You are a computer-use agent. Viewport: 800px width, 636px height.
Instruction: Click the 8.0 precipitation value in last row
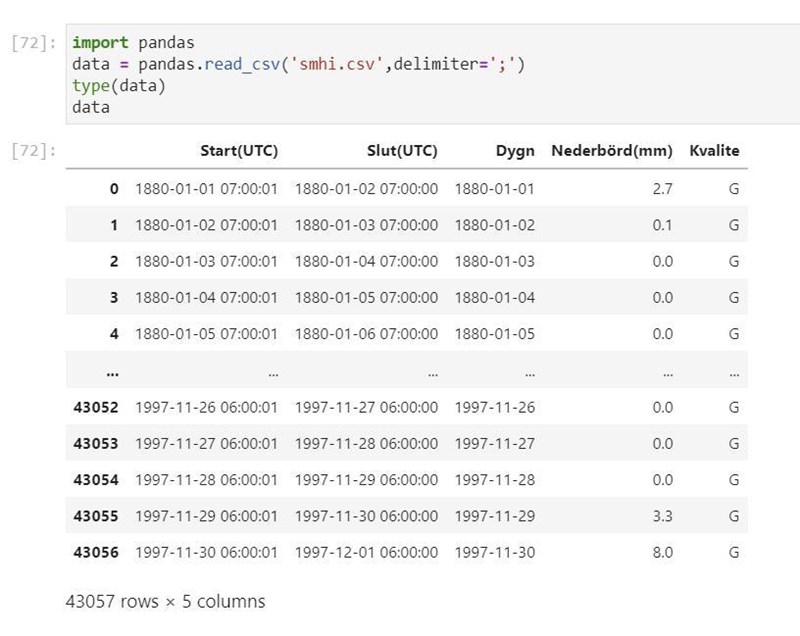pos(662,552)
